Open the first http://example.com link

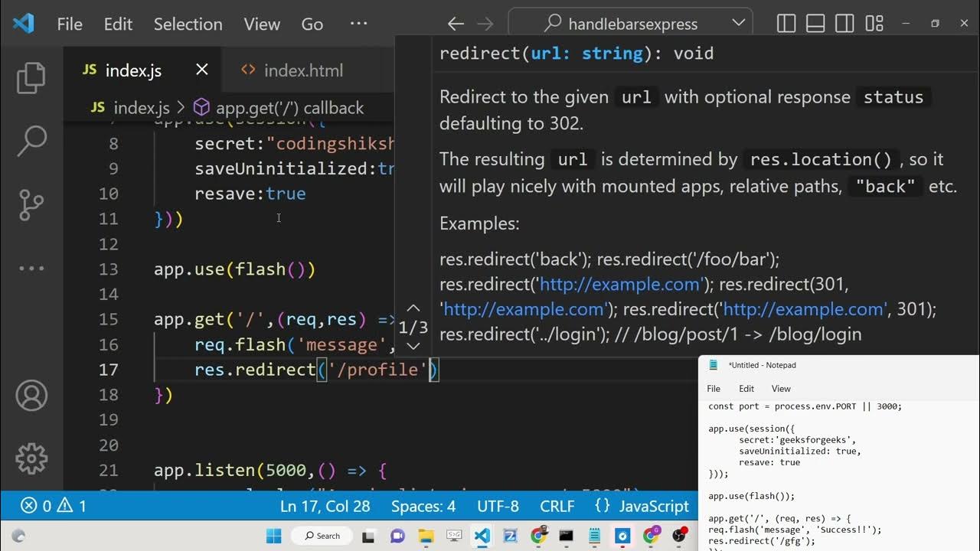point(620,285)
